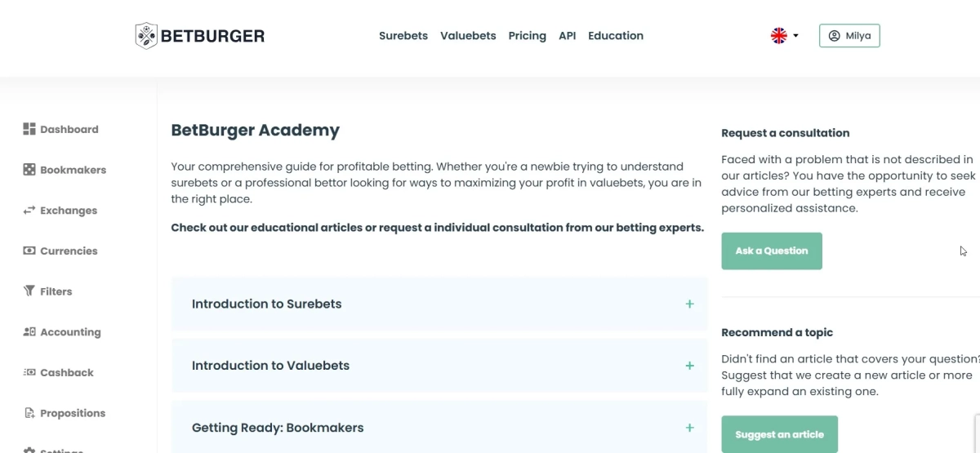Click the Dashboard sidebar icon

pos(29,129)
